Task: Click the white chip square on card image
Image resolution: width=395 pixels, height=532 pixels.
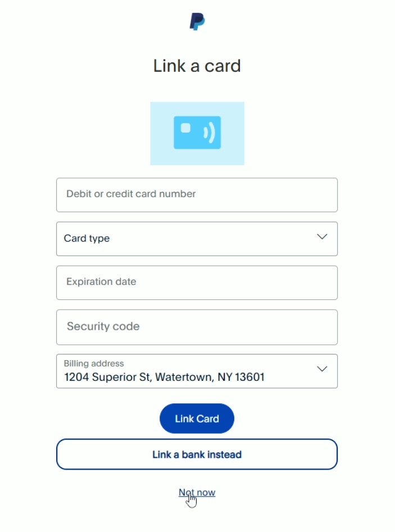Action: coord(185,128)
